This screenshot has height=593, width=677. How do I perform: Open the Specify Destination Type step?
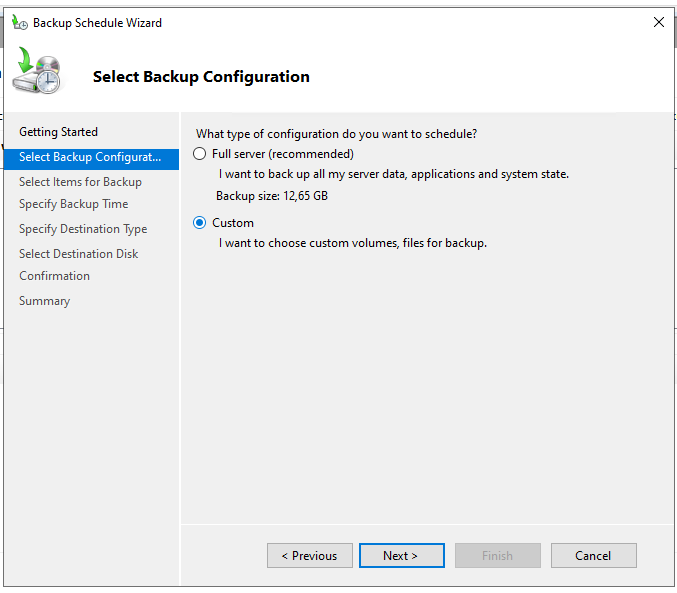pos(83,229)
